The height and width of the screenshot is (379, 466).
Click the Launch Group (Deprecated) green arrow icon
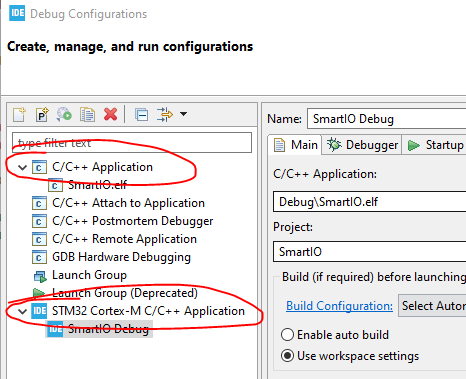(x=39, y=293)
